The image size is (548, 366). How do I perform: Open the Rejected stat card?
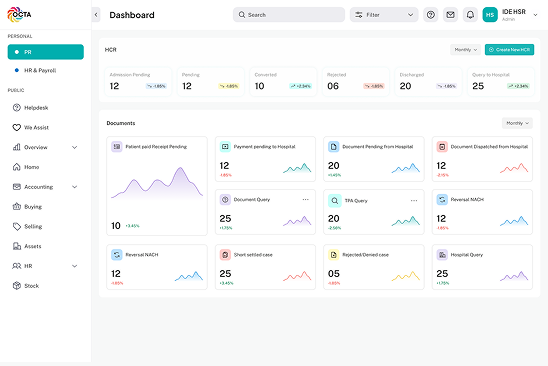(356, 82)
